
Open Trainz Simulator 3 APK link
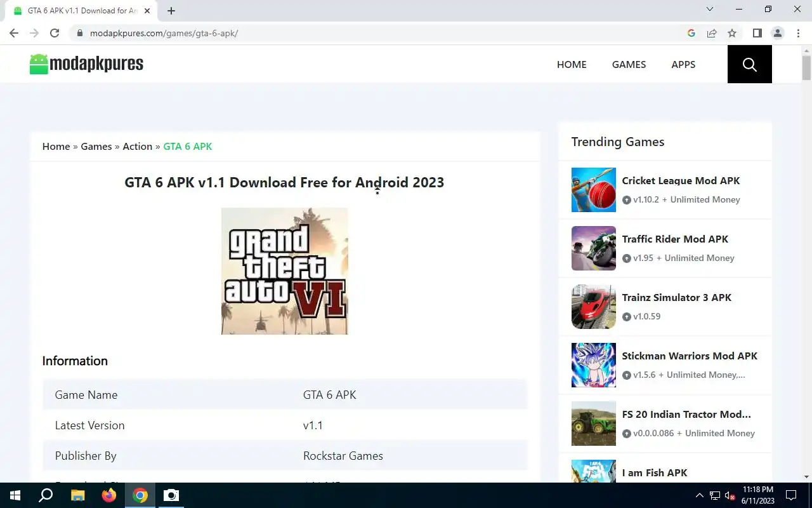point(676,297)
